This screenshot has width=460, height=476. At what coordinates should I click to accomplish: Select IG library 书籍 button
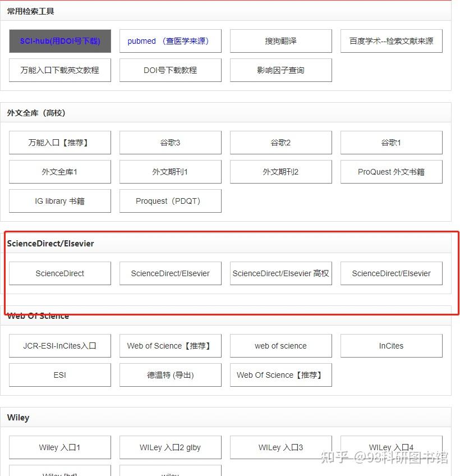pos(60,201)
